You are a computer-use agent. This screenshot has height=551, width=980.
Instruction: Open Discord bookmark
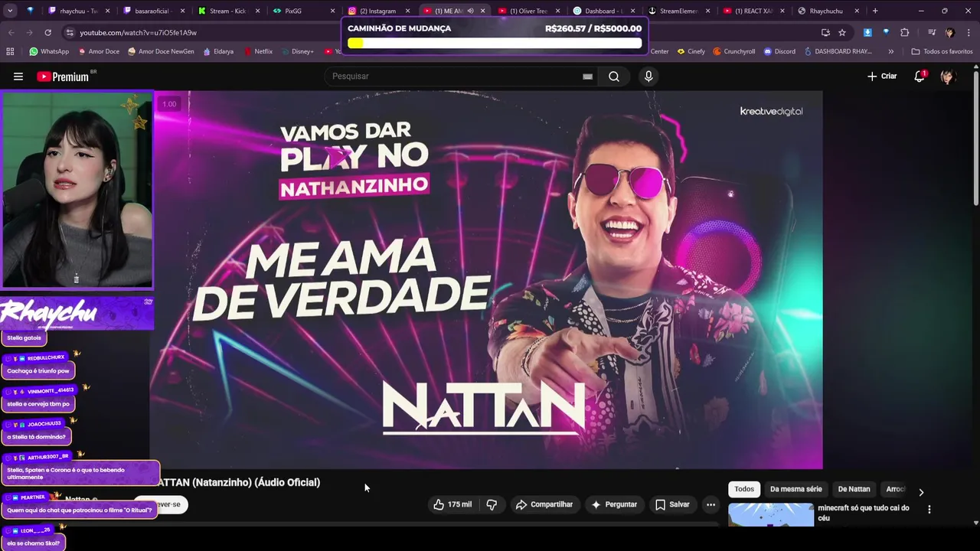click(779, 51)
